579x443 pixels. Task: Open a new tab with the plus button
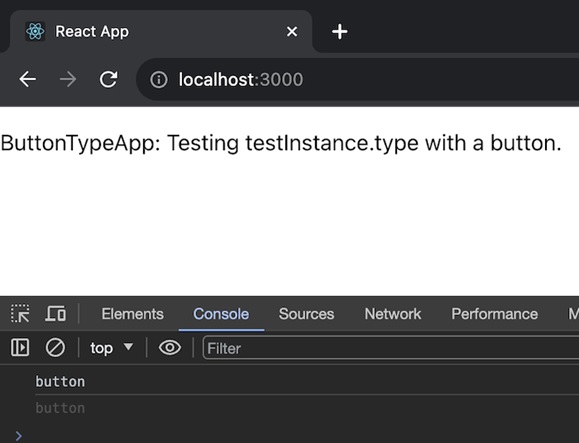[x=340, y=32]
